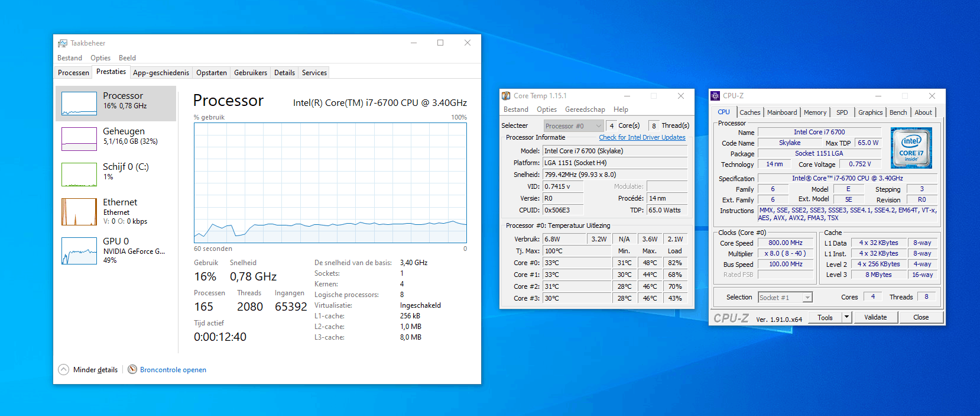The width and height of the screenshot is (980, 416).
Task: Switch to the Memory tab in CPU-Z
Action: 815,112
